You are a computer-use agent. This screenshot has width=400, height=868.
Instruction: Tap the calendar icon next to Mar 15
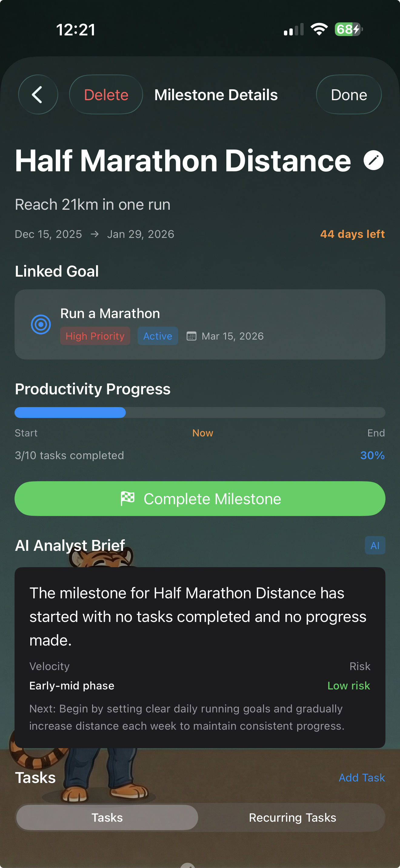(x=191, y=336)
